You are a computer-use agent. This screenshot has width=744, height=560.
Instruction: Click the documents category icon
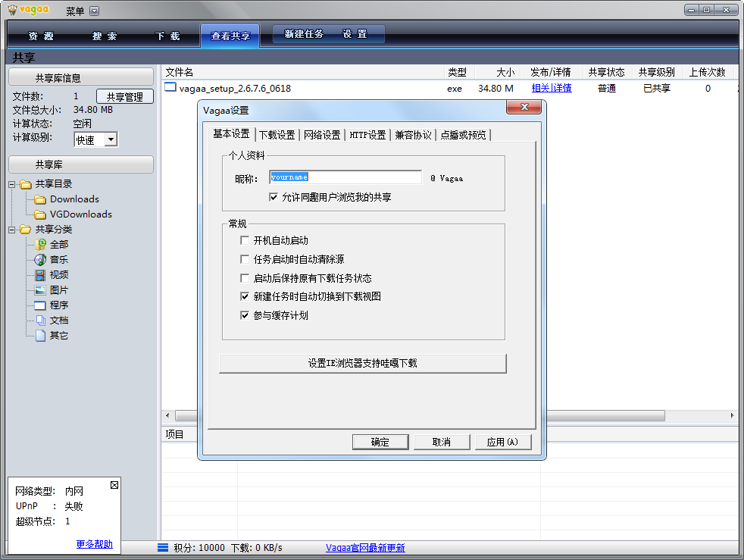click(40, 321)
